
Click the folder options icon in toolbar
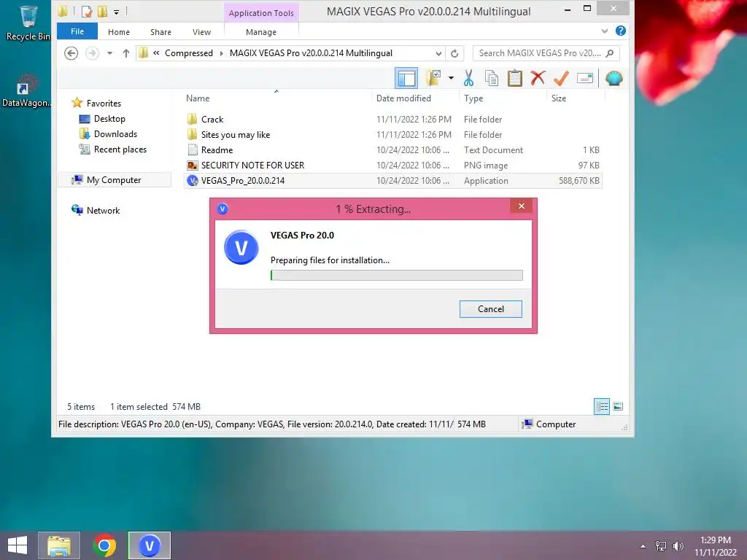pyautogui.click(x=433, y=78)
